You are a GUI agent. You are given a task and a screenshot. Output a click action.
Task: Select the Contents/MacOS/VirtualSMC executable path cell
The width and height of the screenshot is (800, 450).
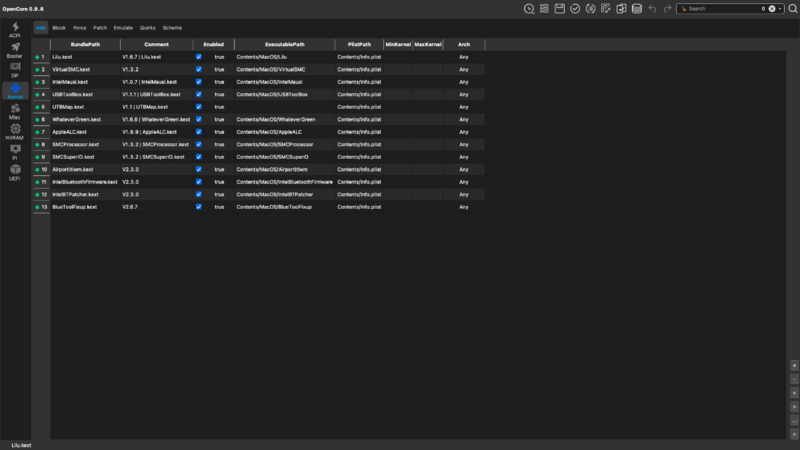[x=285, y=69]
